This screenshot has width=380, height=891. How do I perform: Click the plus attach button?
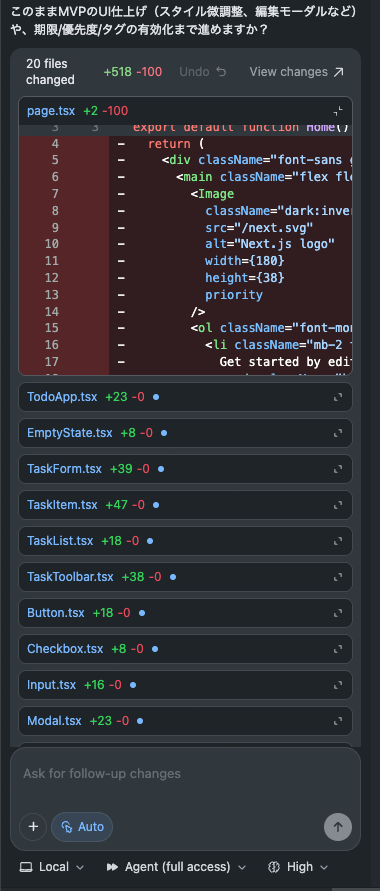(x=33, y=827)
